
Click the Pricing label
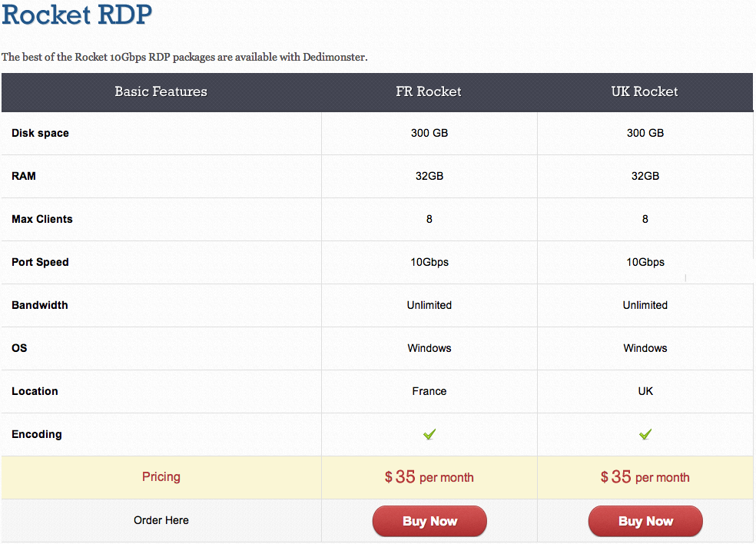161,477
